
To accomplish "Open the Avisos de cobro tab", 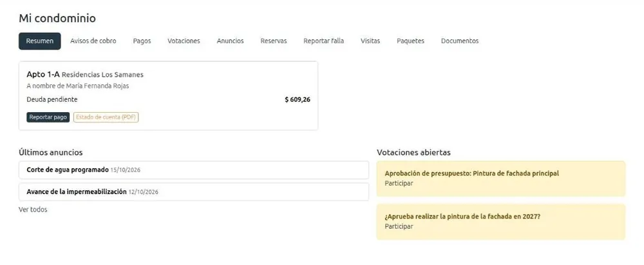I will [x=93, y=41].
